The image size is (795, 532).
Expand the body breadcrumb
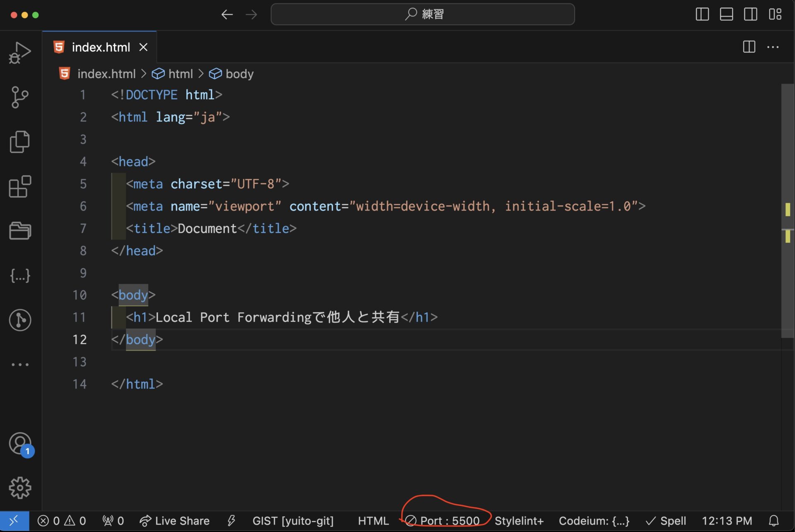point(239,74)
